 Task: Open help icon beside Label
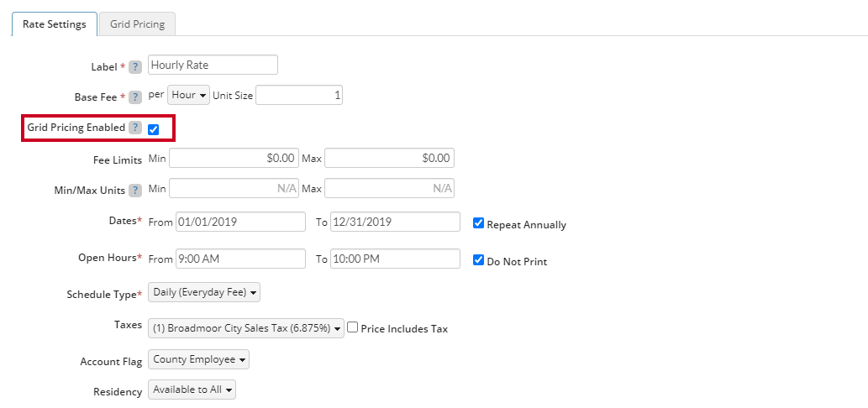coord(135,67)
